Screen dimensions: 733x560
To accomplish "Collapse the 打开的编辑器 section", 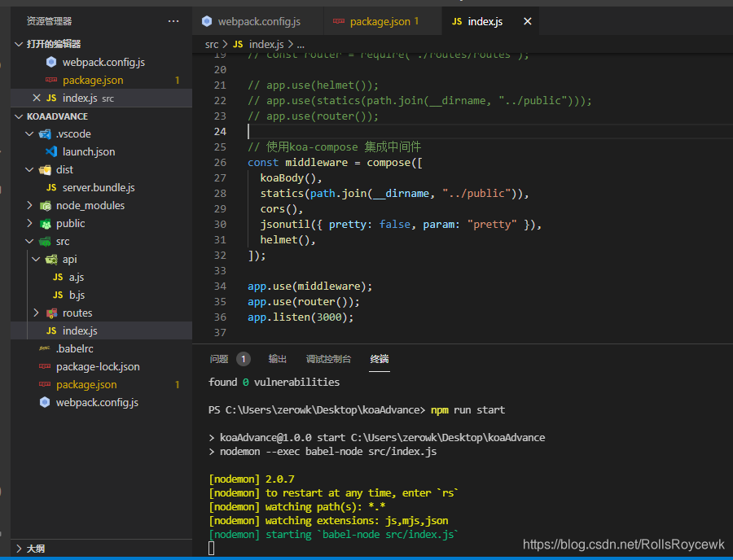I will (19, 44).
